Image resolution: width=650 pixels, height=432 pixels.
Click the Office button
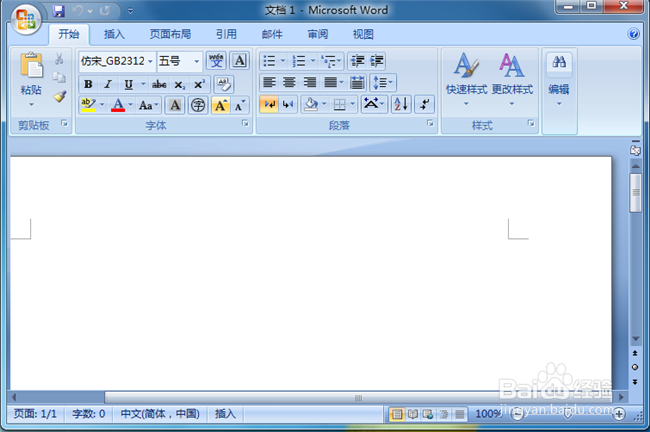26,19
